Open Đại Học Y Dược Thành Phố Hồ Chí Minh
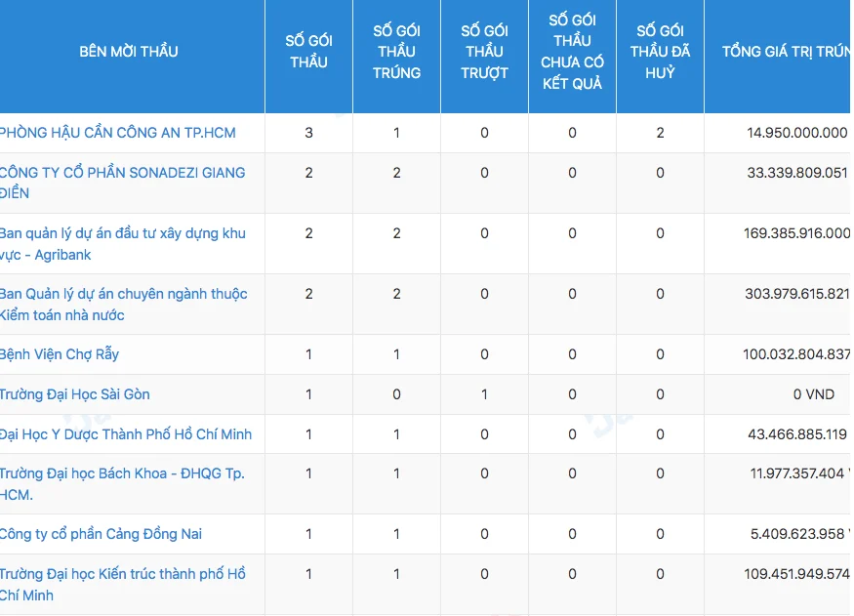854x616 pixels. pyautogui.click(x=126, y=434)
